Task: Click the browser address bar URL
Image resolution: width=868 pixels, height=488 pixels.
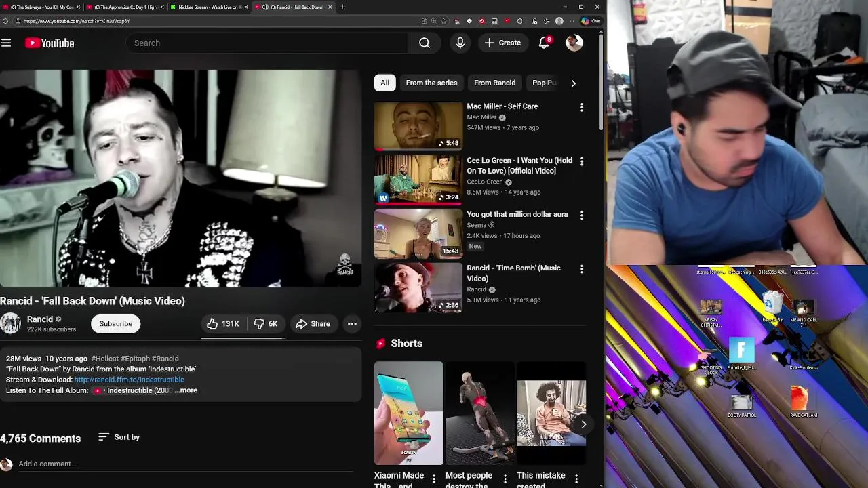Action: click(77, 21)
